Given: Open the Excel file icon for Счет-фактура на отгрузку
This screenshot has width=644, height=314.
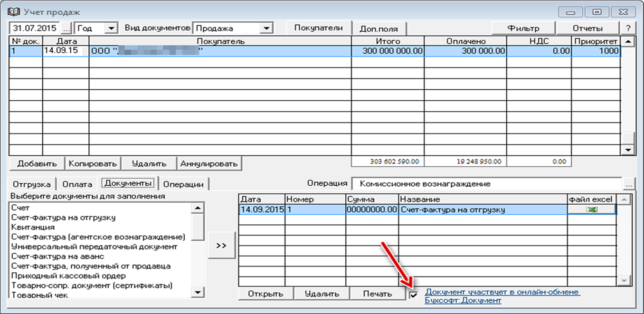Looking at the screenshot, I should tap(592, 209).
